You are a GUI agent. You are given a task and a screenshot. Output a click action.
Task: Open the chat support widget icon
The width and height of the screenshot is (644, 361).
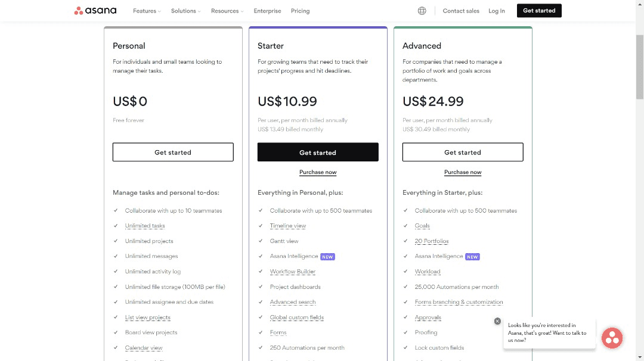tap(612, 338)
